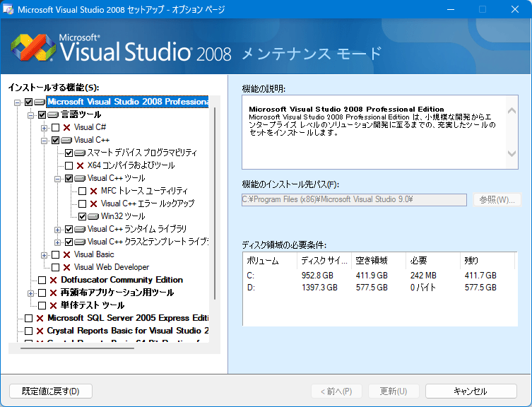Click the 参照(W)... browse button

pyautogui.click(x=497, y=200)
